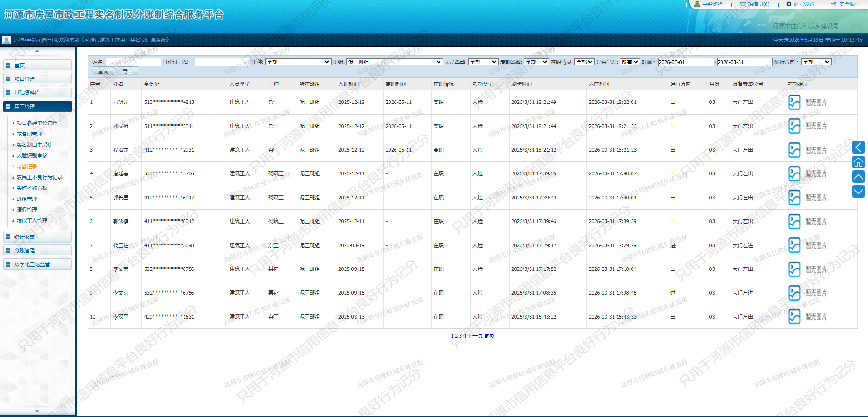The width and height of the screenshot is (868, 417).
Task: Click the floating back arrow icon
Action: (858, 148)
